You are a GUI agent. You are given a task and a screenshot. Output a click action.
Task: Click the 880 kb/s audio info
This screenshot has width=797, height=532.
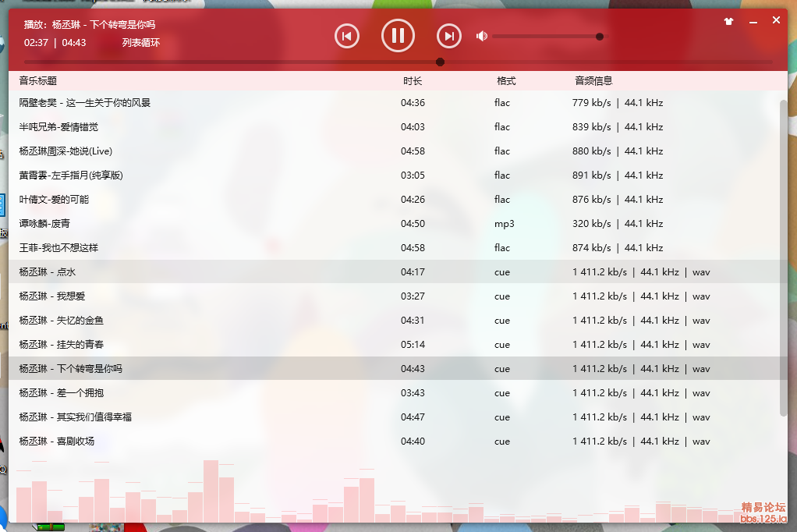(618, 151)
